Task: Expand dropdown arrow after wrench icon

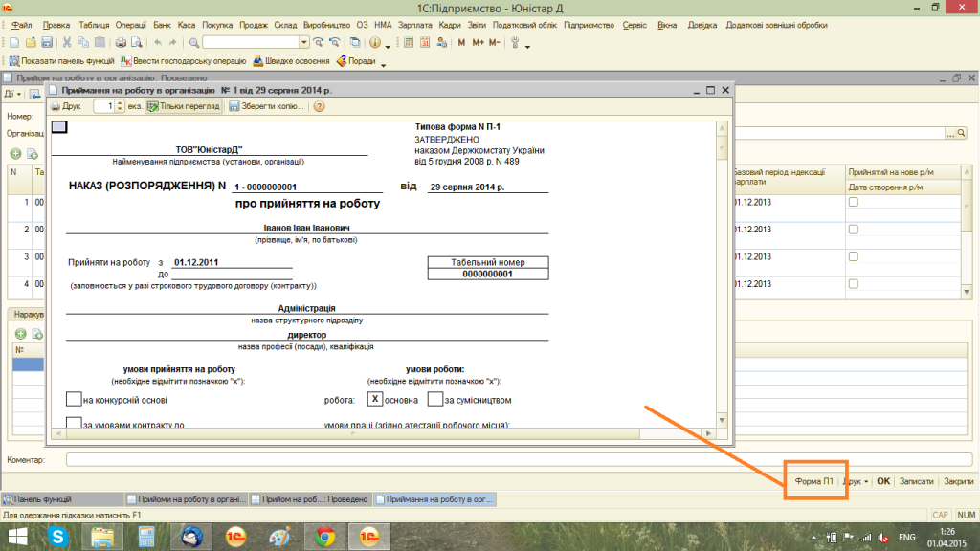Action: pos(527,46)
